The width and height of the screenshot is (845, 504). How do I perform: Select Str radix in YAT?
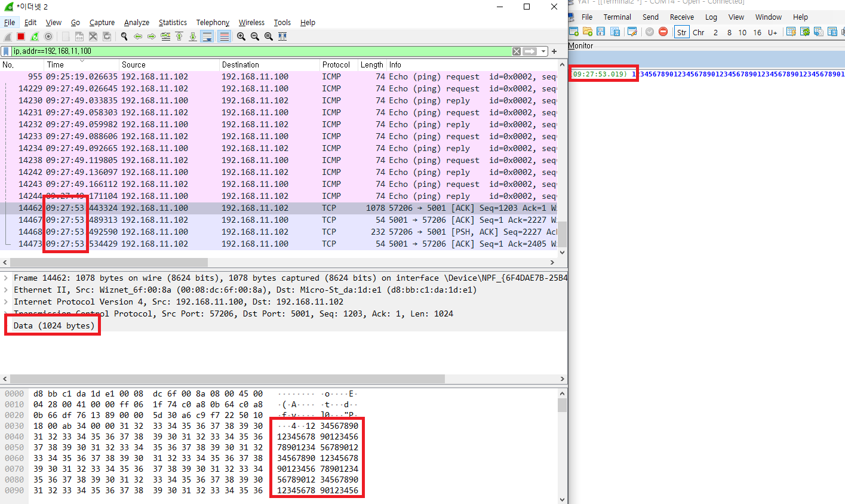[682, 32]
